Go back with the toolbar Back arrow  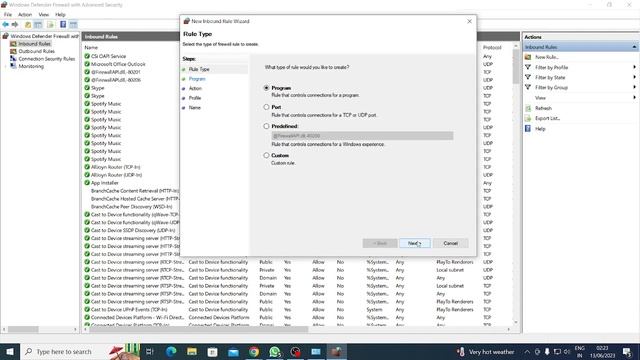point(5,24)
